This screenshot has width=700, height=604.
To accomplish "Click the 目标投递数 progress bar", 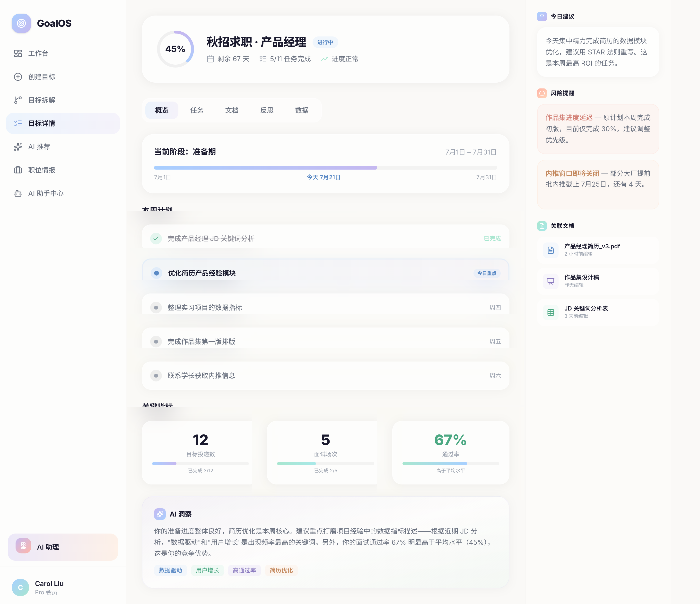I will pyautogui.click(x=200, y=464).
